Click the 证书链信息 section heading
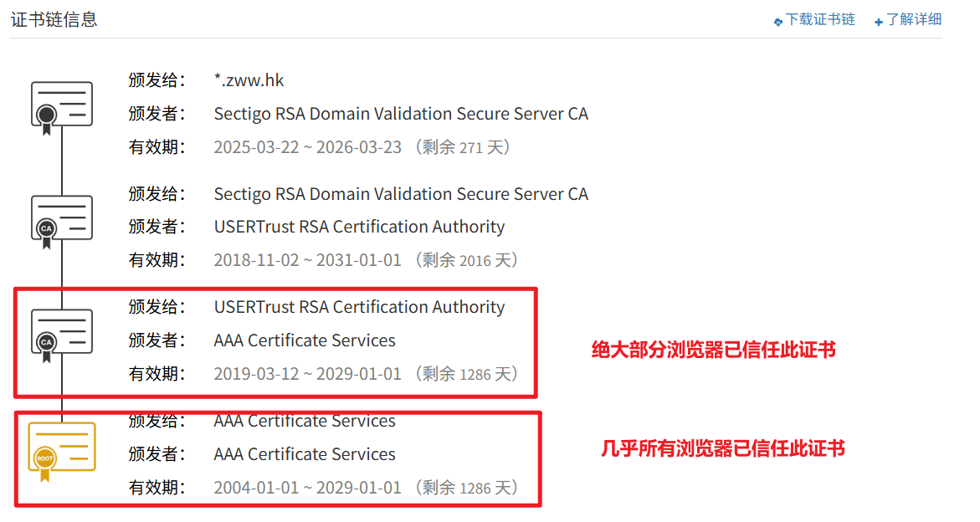 (x=54, y=19)
